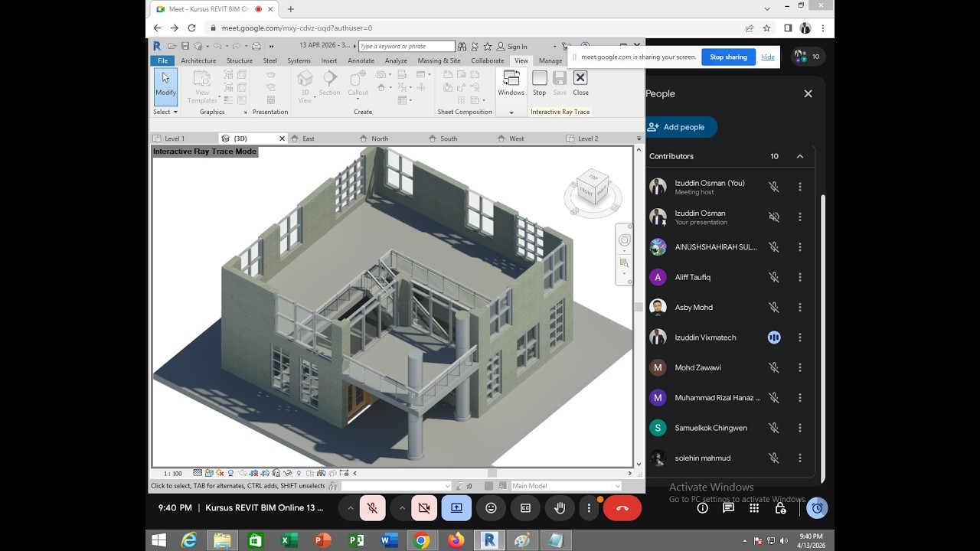Toggle raise hand button

pyautogui.click(x=560, y=507)
